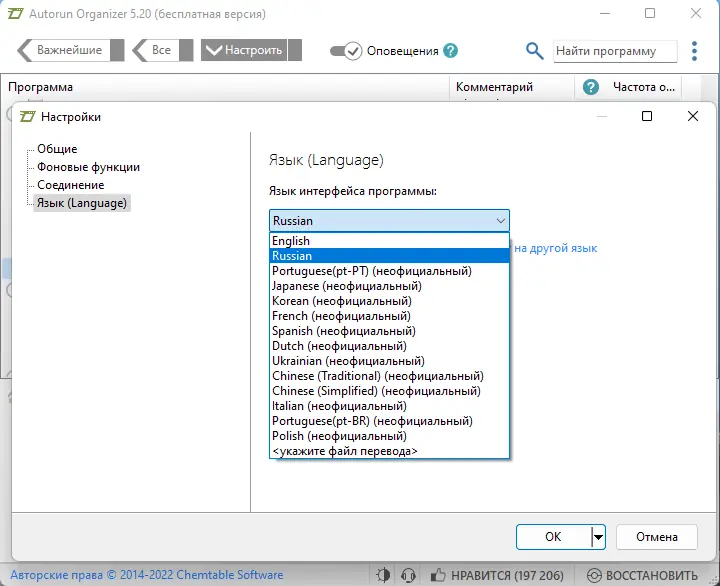Viewport: 720px width, 586px height.
Task: Click the Autorun Organizer title bar logo
Action: (16, 14)
